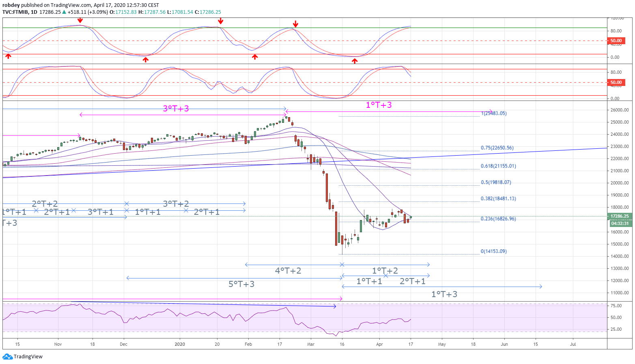The height and width of the screenshot is (364, 635).
Task: Select the Fibonacci label 0.5(19818.07)
Action: click(496, 182)
